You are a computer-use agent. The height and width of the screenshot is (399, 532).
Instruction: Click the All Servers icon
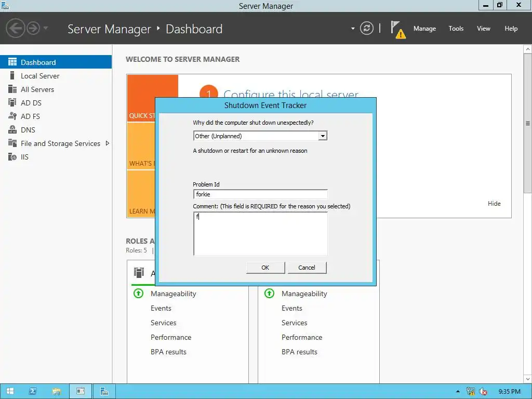click(x=12, y=89)
